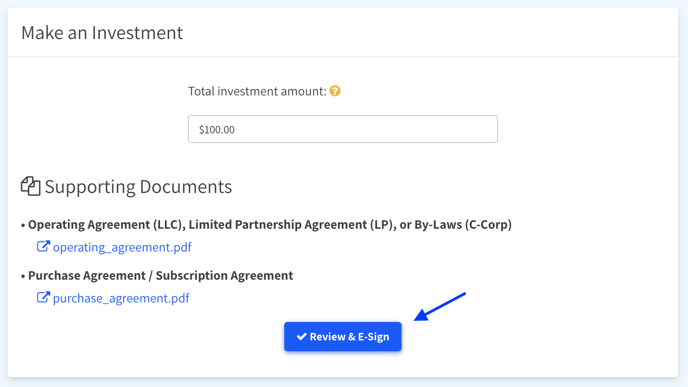Screen dimensions: 688x387
Task: Click the Operating Agreement (LLC) text
Action: coord(105,225)
